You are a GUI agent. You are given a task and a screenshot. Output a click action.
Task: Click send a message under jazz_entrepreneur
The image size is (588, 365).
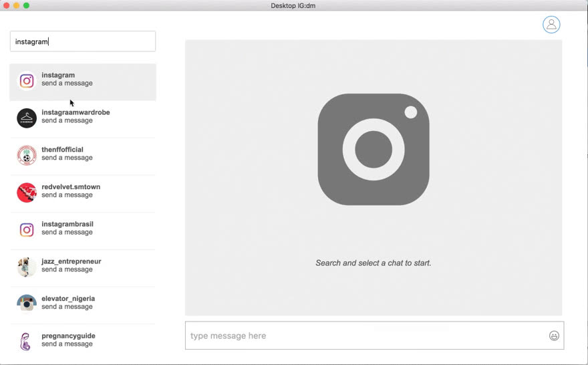click(x=67, y=269)
